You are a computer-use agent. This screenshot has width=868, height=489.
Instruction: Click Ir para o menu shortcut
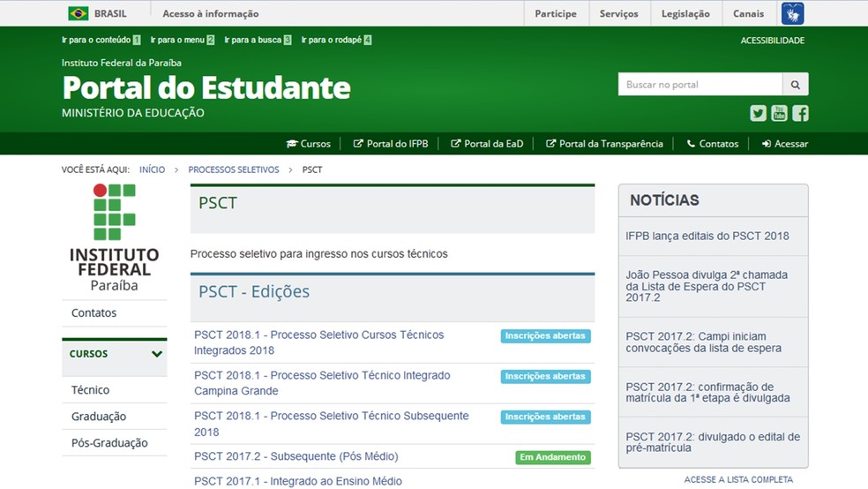click(182, 40)
